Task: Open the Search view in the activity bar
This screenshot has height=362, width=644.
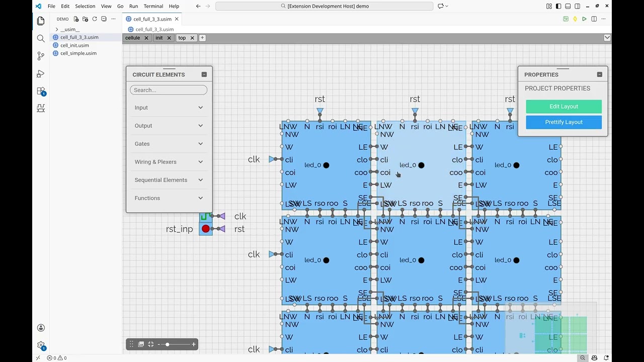Action: click(x=41, y=39)
